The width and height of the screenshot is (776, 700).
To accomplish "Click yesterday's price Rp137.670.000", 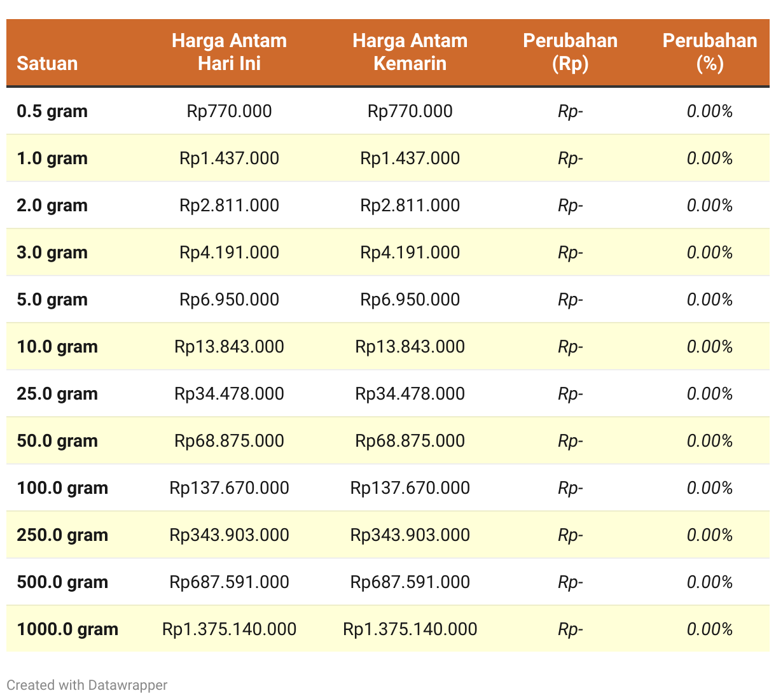I will 410,488.
